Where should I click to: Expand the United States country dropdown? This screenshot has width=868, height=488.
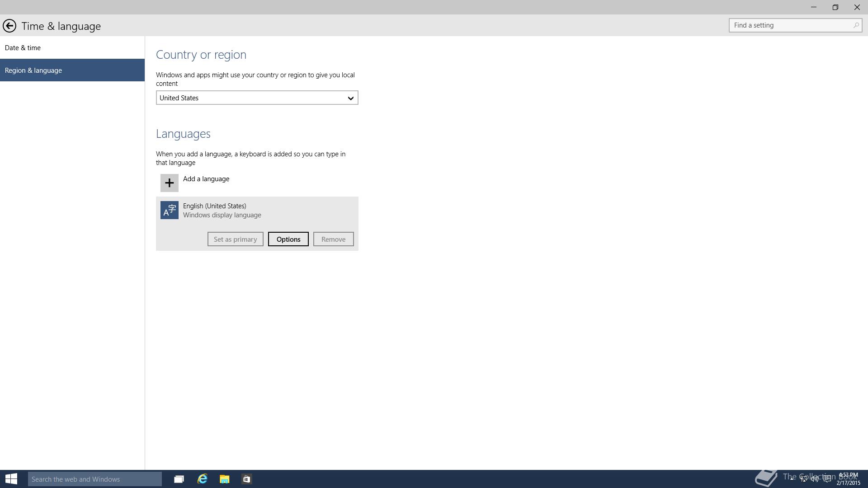[257, 98]
